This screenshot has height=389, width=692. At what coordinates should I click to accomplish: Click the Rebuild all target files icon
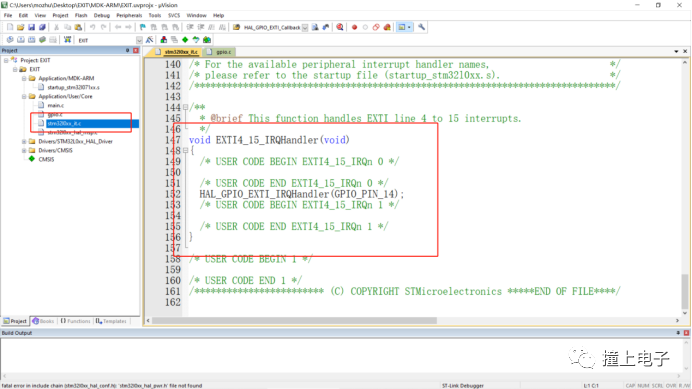click(x=31, y=40)
